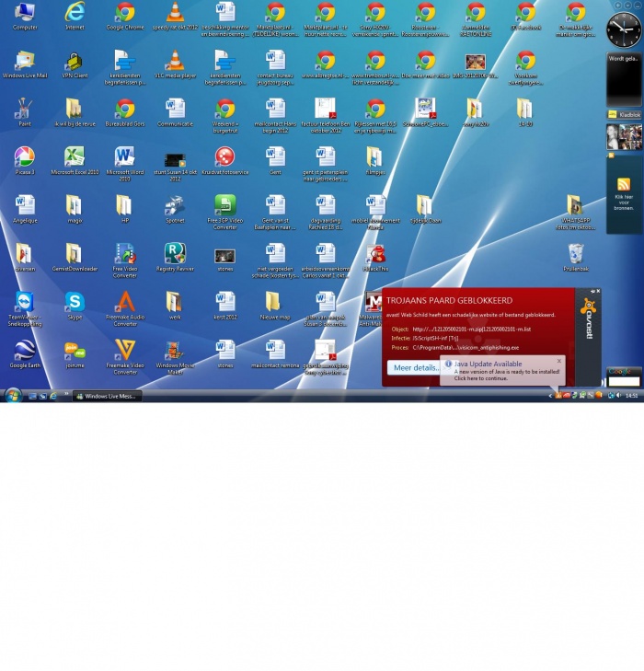Select the Spotnet desktop icon
The image size is (644, 671).
(175, 210)
